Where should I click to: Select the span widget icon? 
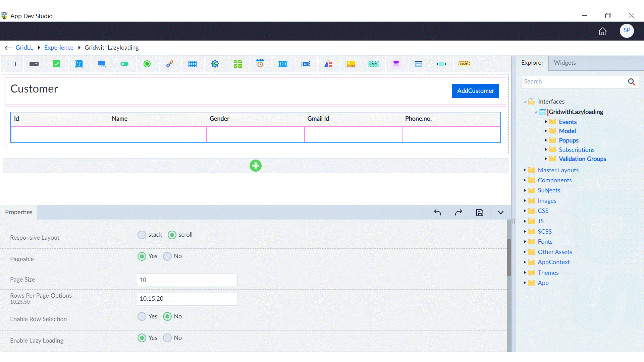click(x=464, y=64)
